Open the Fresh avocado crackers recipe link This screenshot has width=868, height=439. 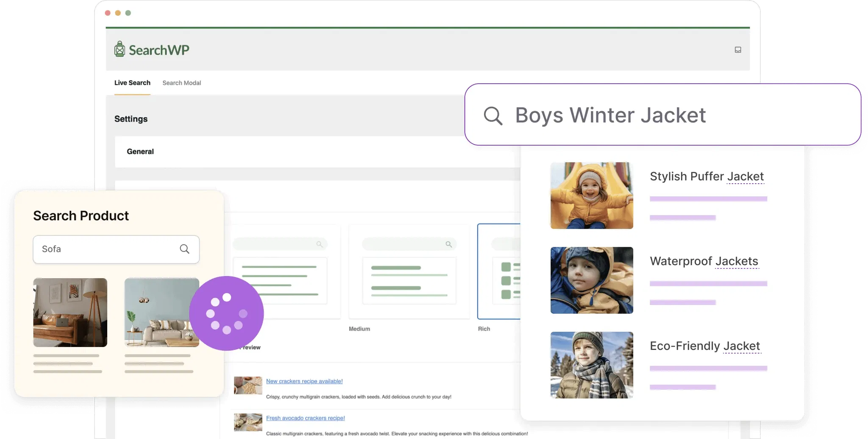305,418
